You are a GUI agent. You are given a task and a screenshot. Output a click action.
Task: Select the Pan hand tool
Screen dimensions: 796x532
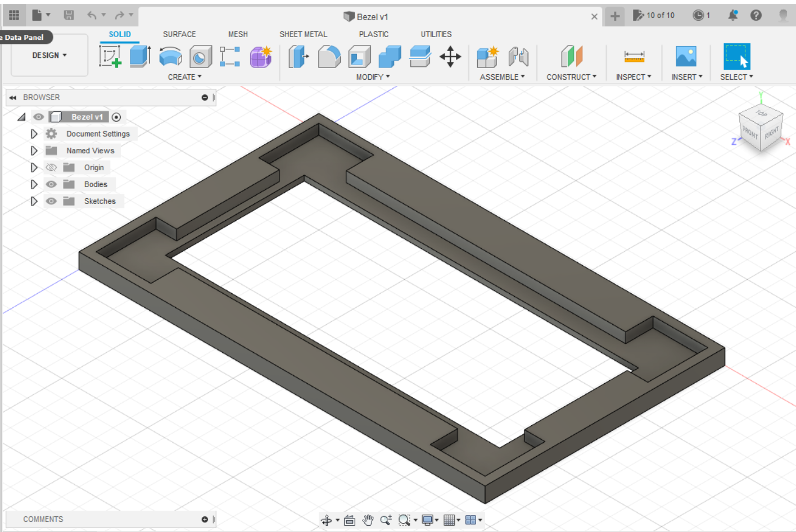tap(368, 520)
